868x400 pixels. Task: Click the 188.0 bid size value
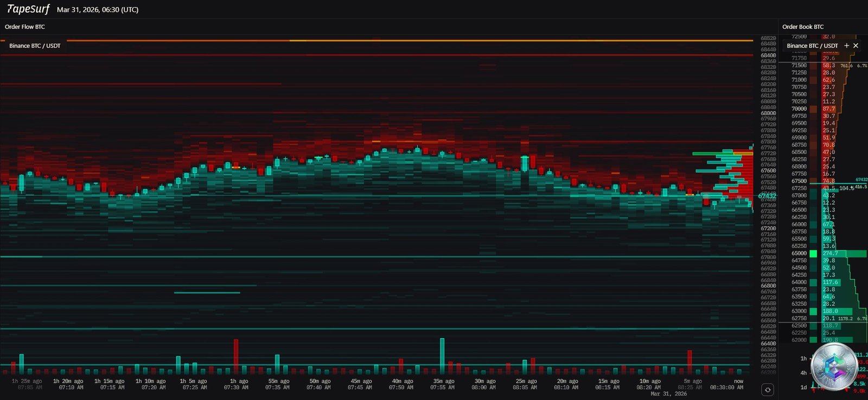[830, 311]
